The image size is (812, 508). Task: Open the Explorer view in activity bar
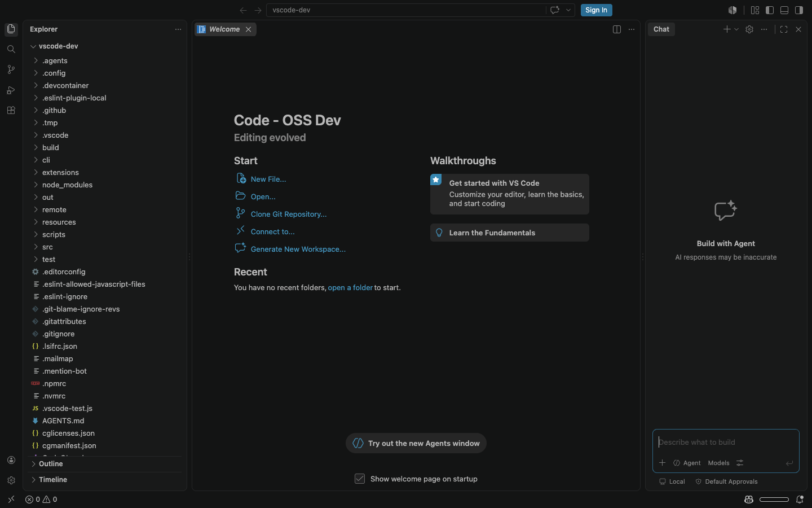click(x=11, y=29)
